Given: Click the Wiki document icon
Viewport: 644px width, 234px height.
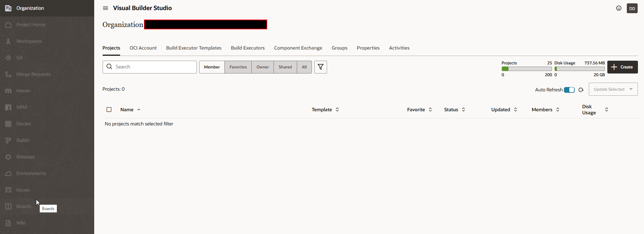Looking at the screenshot, I should coord(8,223).
